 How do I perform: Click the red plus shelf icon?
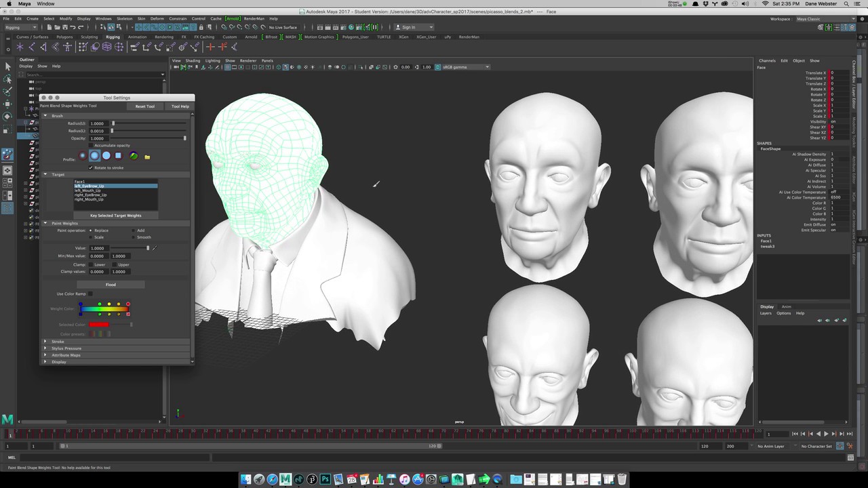point(210,47)
